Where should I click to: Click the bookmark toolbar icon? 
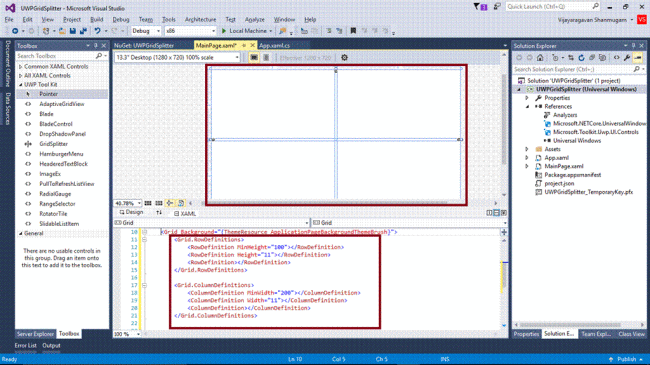coord(353,31)
